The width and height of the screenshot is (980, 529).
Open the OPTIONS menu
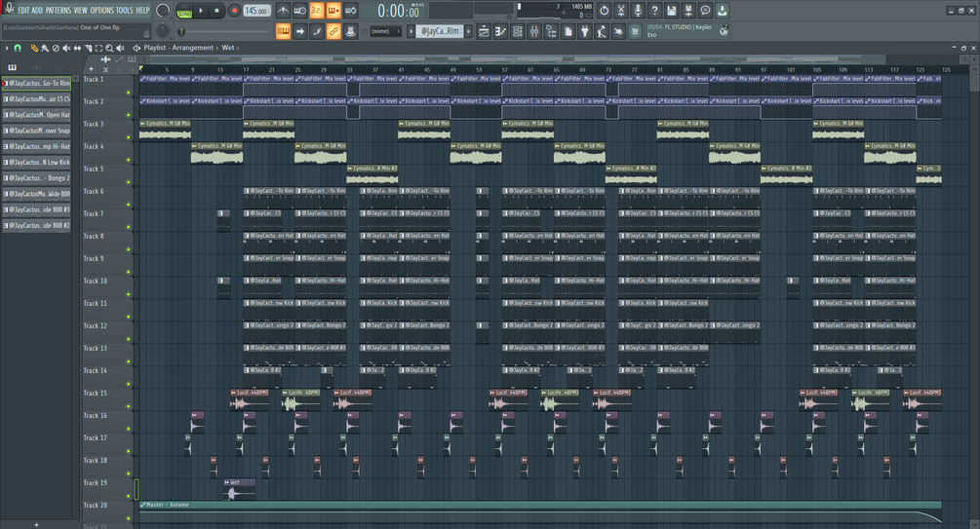coord(101,11)
